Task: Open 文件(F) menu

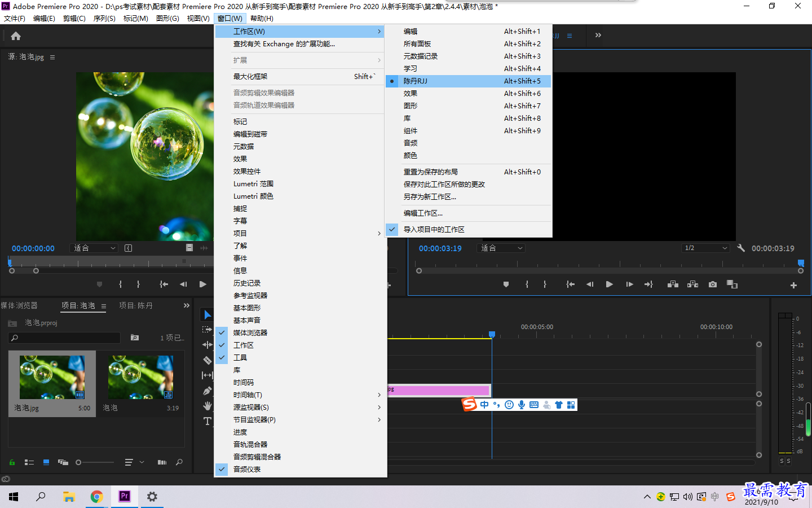Action: [x=15, y=19]
